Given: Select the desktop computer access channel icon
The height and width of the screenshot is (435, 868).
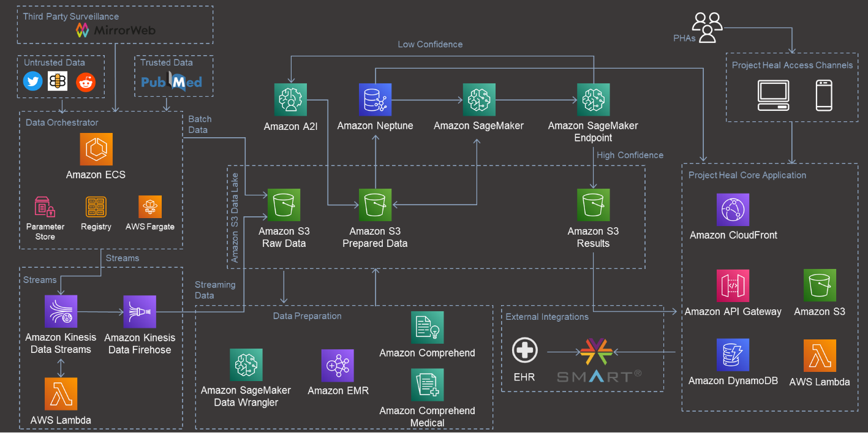Looking at the screenshot, I should [x=773, y=96].
